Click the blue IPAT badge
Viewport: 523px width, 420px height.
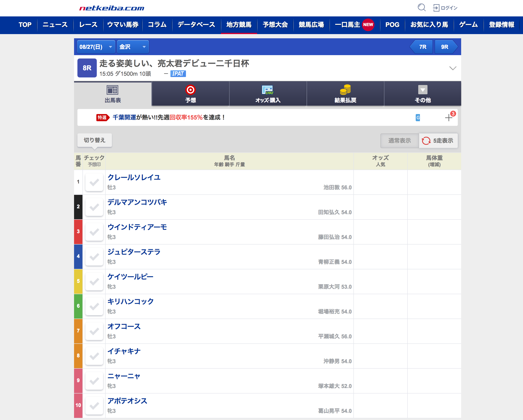point(178,74)
